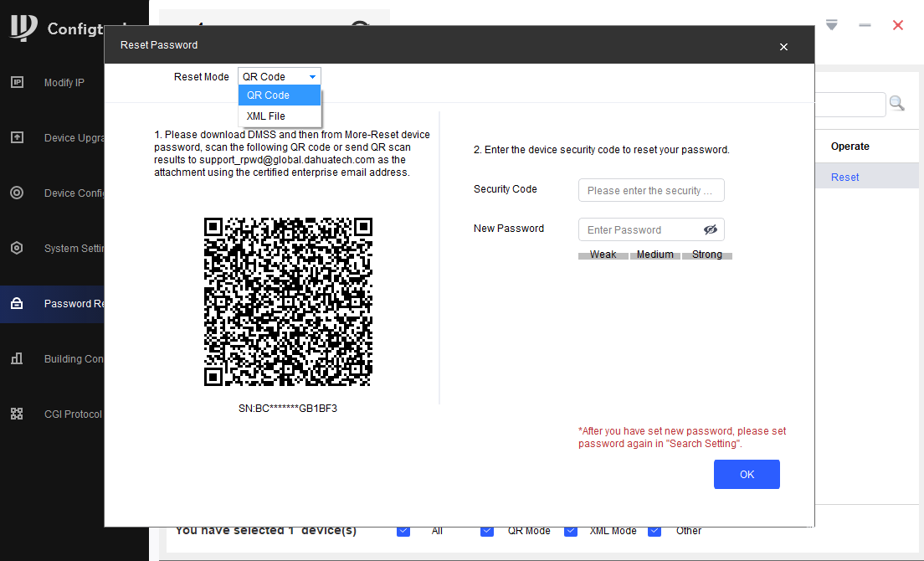Toggle the All filter checkbox
This screenshot has height=561, width=924.
(x=403, y=530)
